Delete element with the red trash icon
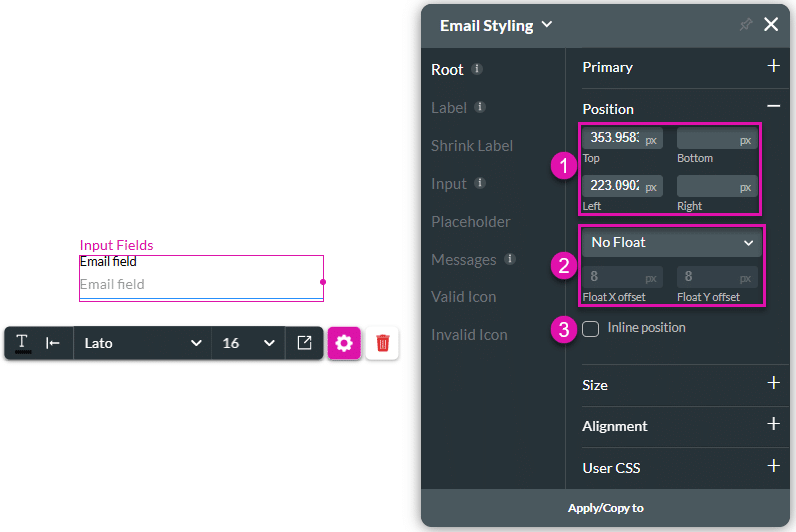The height and width of the screenshot is (532, 796). 382,343
